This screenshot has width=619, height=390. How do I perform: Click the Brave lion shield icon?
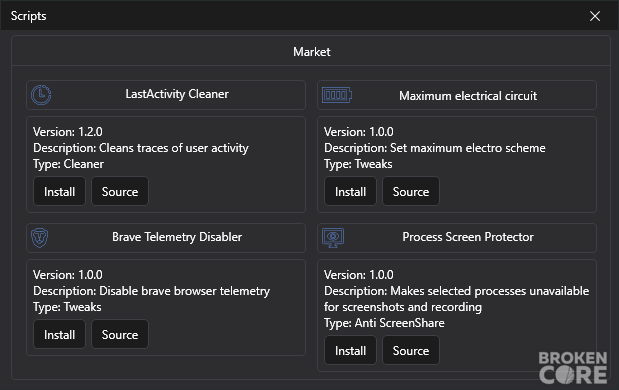point(39,238)
